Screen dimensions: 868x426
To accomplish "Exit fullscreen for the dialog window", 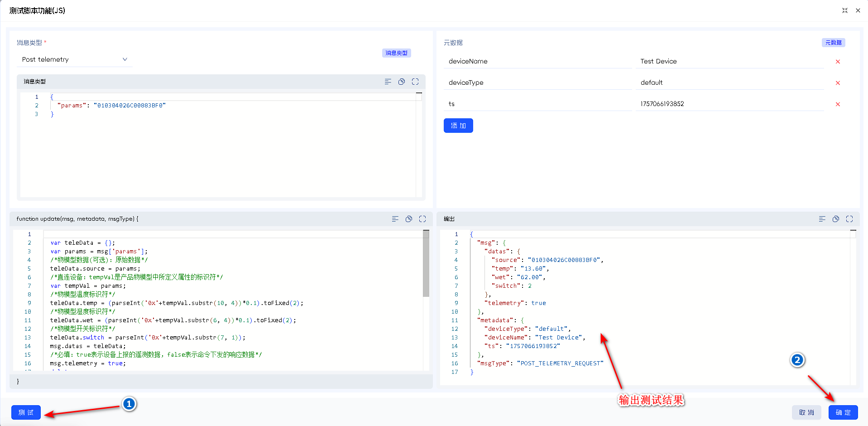I will click(x=844, y=10).
